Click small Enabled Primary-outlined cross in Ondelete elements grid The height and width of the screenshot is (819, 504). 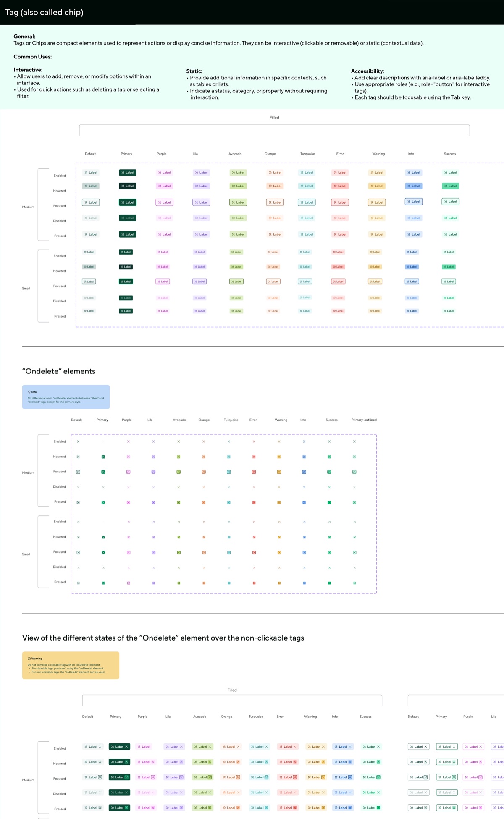tap(355, 522)
